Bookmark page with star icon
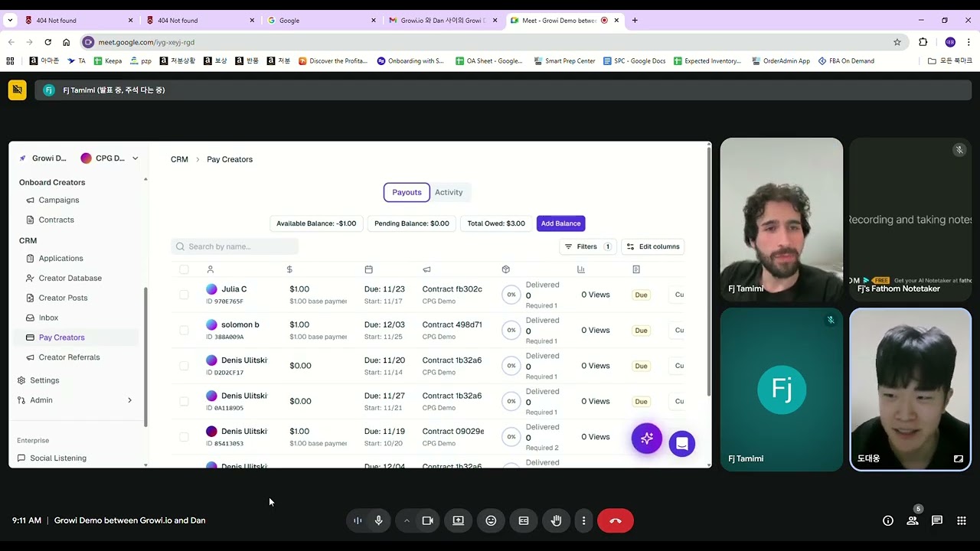This screenshot has height=551, width=980. tap(897, 42)
